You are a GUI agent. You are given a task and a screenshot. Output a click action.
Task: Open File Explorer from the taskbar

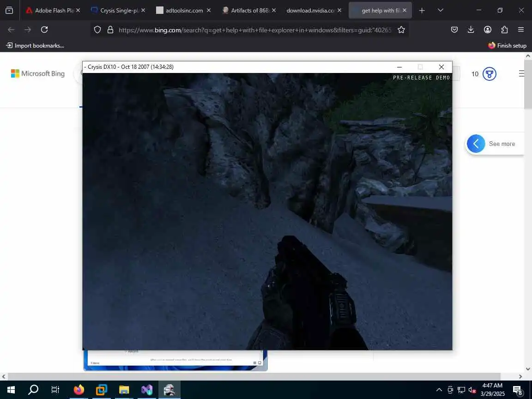tap(124, 390)
